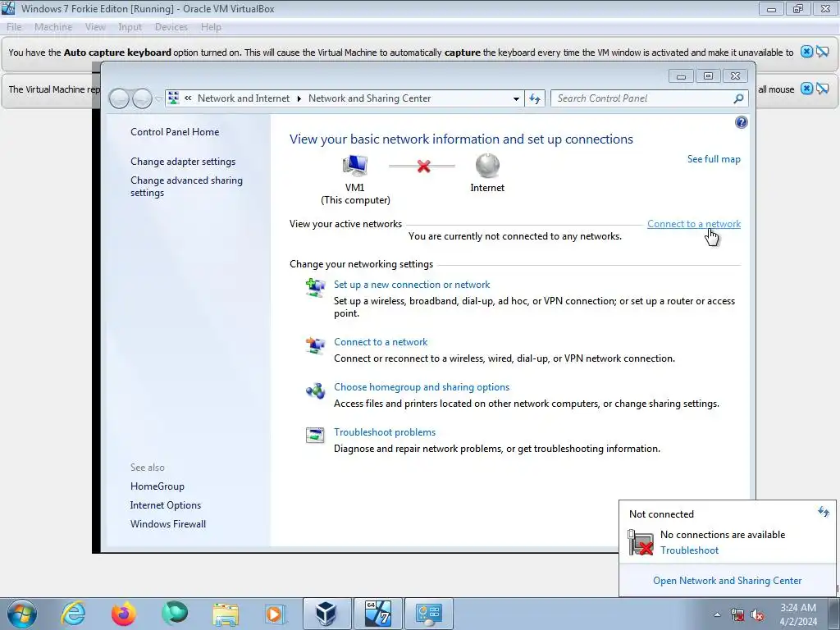This screenshot has width=840, height=630.
Task: Open Windows Explorer folder on taskbar
Action: [226, 614]
